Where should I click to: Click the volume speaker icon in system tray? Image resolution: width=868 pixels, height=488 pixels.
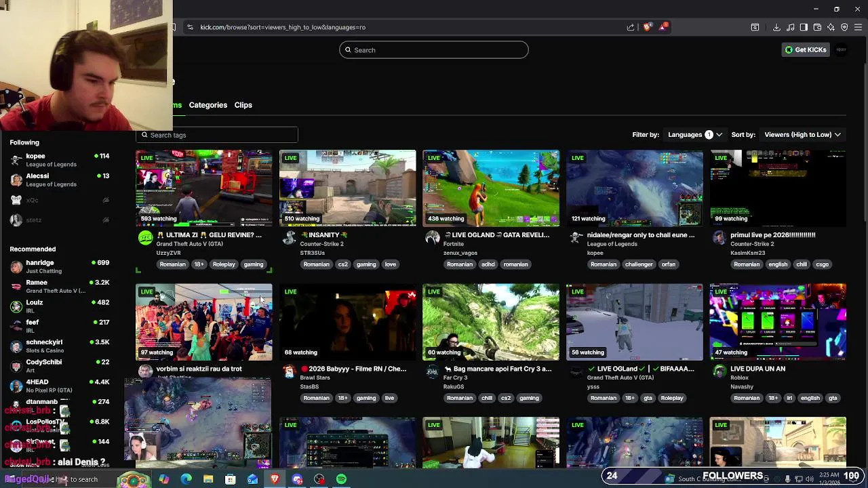pyautogui.click(x=809, y=479)
